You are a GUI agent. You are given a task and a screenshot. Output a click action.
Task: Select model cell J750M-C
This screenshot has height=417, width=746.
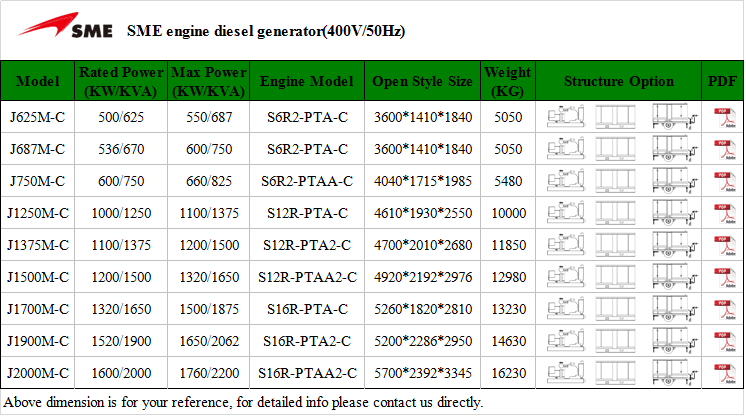pos(38,181)
